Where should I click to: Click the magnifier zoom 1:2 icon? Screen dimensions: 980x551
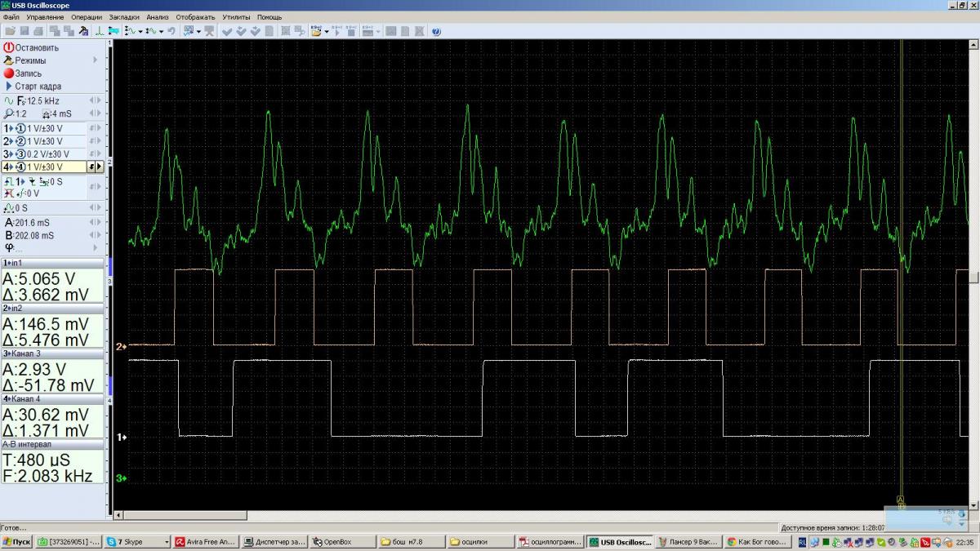point(9,113)
